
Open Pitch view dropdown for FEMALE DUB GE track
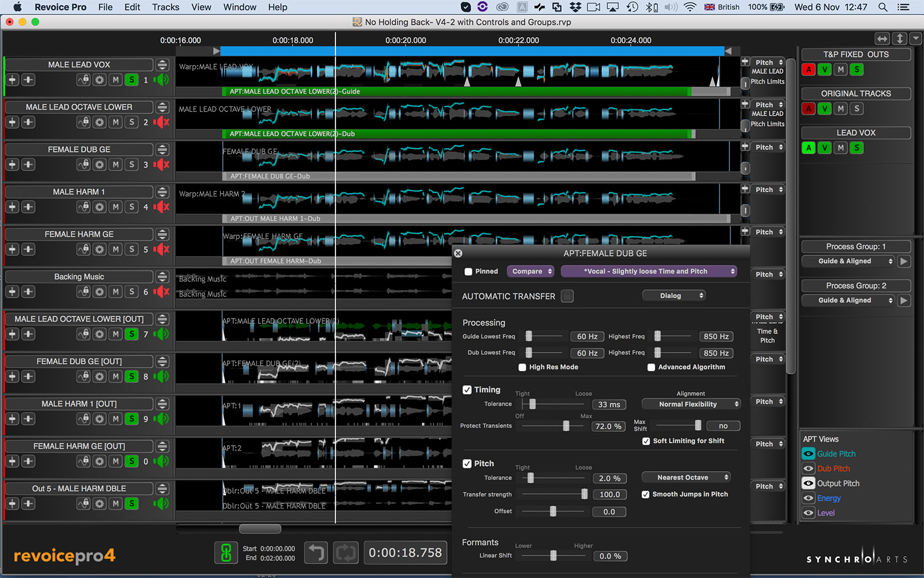[x=769, y=147]
